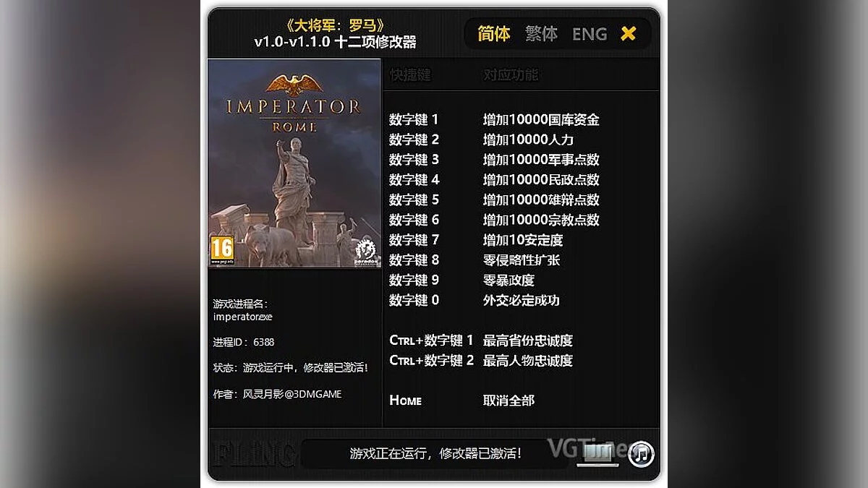Viewport: 868px width, 488px height.
Task: Click the FLING logo in the footer
Action: (255, 454)
